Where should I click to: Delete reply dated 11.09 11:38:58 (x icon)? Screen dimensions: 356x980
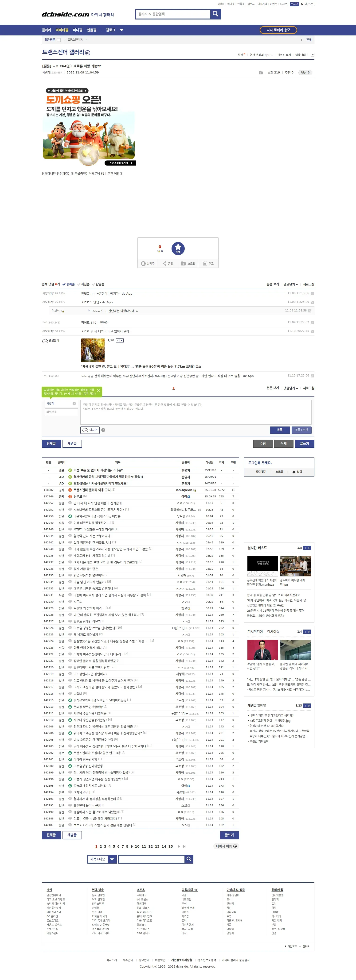point(310,311)
